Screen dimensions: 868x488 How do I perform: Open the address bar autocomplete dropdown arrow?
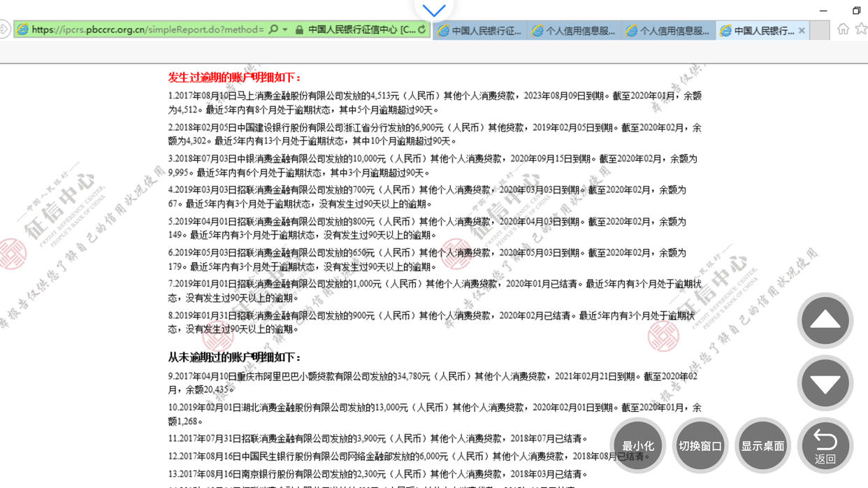coord(285,30)
